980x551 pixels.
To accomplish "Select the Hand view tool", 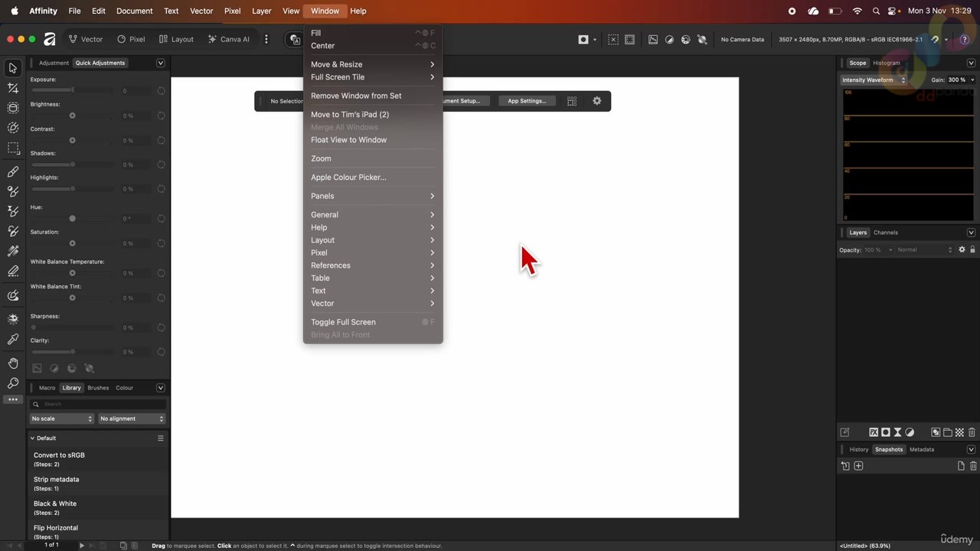I will click(13, 363).
